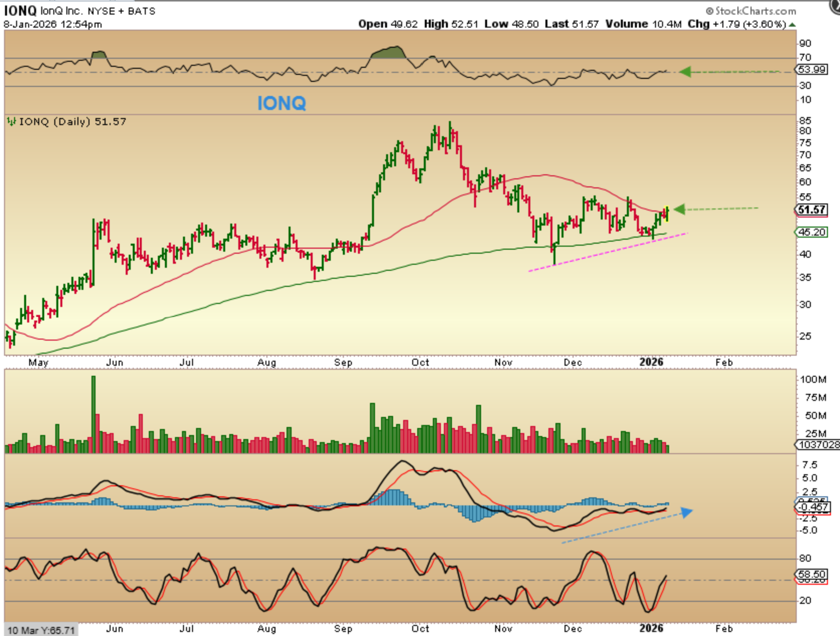
Task: Click the NYSE + BATS exchange label
Action: tap(122, 11)
